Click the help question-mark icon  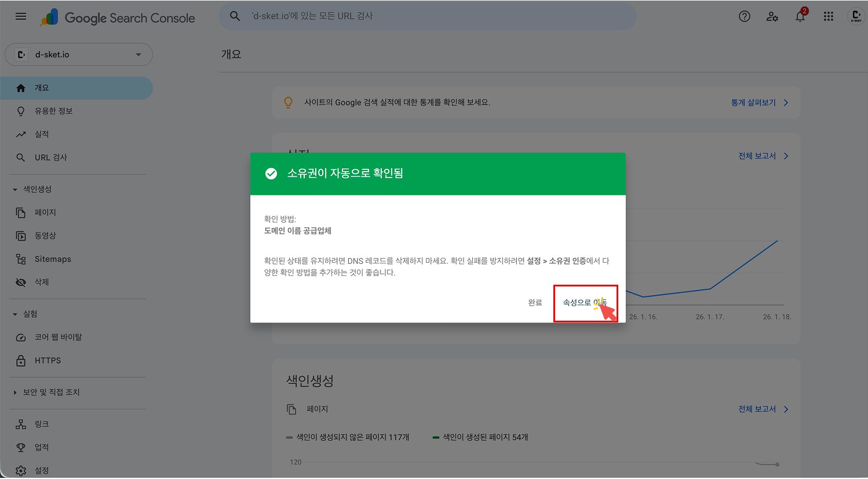click(x=744, y=16)
